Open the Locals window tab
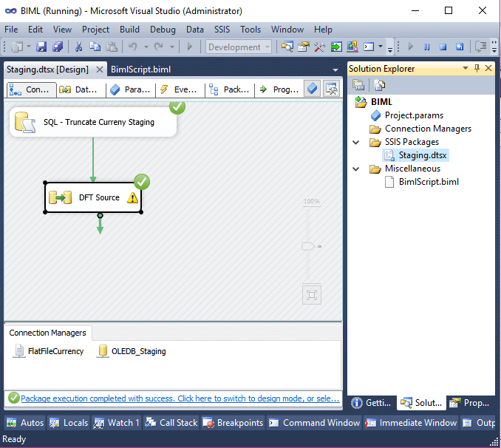Screen dimensions: 501x448 (69, 423)
